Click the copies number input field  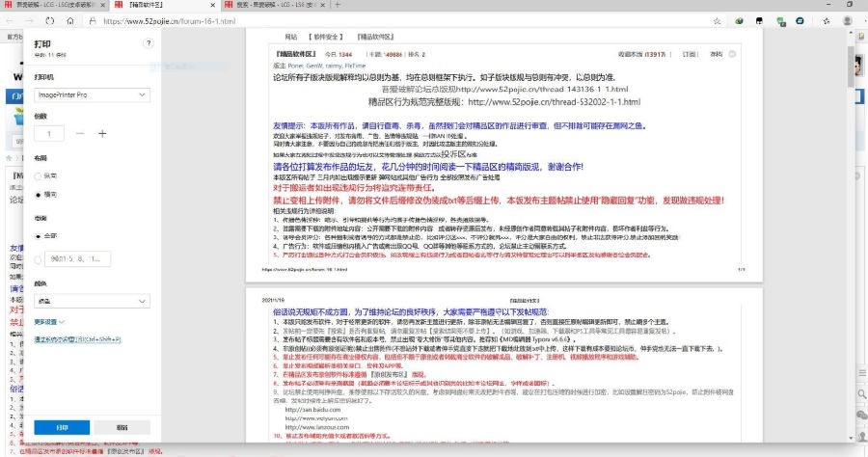49,133
